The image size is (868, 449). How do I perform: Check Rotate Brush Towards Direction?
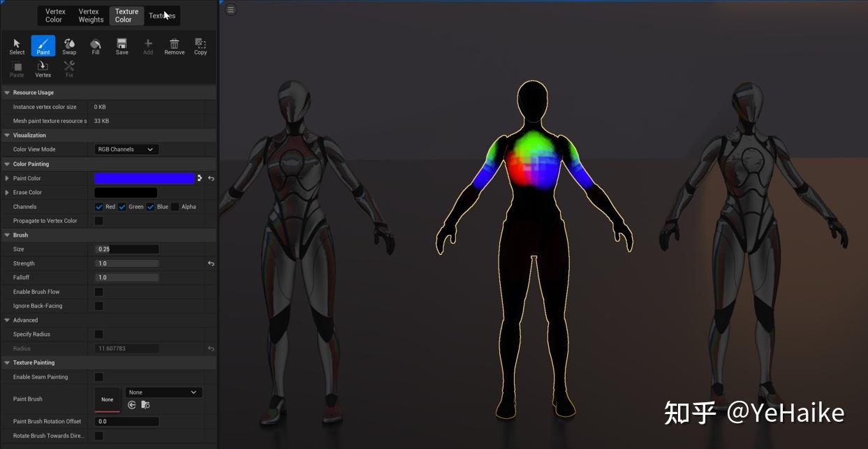[99, 436]
